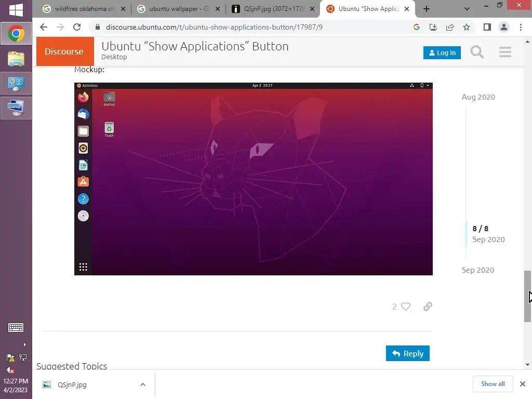Close the Ubuntu Show Applications tab
The width and height of the screenshot is (532, 399).
pyautogui.click(x=407, y=9)
